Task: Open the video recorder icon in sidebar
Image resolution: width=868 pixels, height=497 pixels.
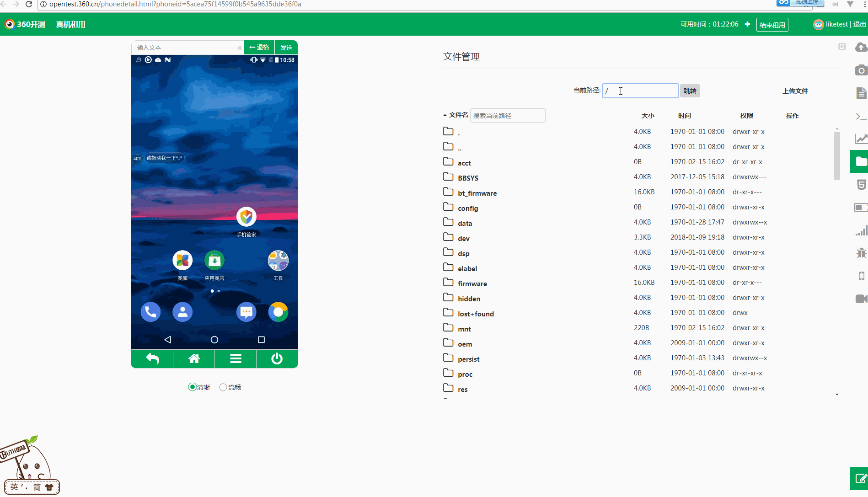Action: (861, 299)
